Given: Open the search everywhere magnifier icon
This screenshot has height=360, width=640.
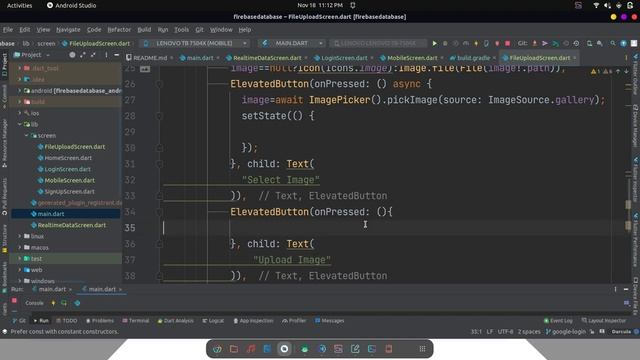Looking at the screenshot, I should [613, 43].
